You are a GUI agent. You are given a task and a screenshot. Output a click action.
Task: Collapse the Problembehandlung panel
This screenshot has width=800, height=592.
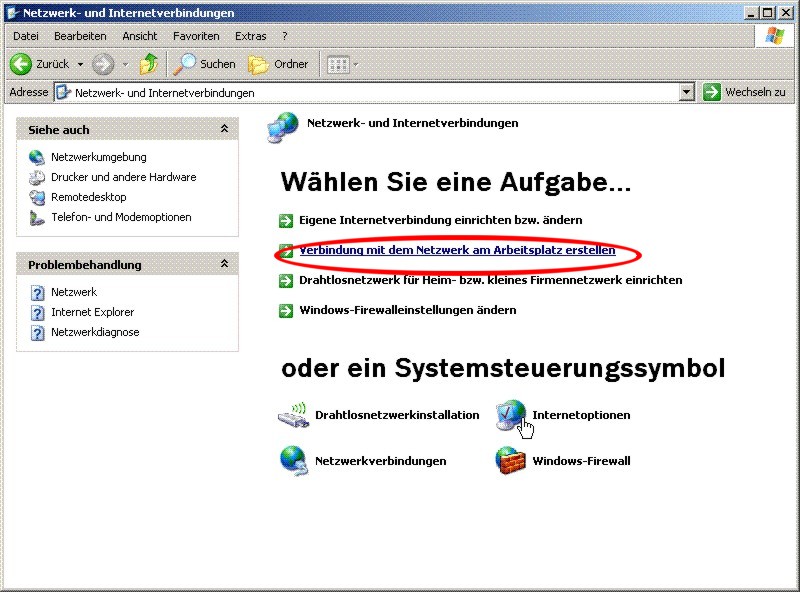pos(224,264)
